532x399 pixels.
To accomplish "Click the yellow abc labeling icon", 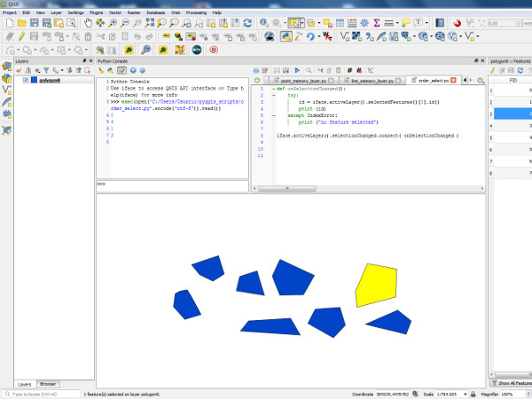I will pyautogui.click(x=166, y=35).
